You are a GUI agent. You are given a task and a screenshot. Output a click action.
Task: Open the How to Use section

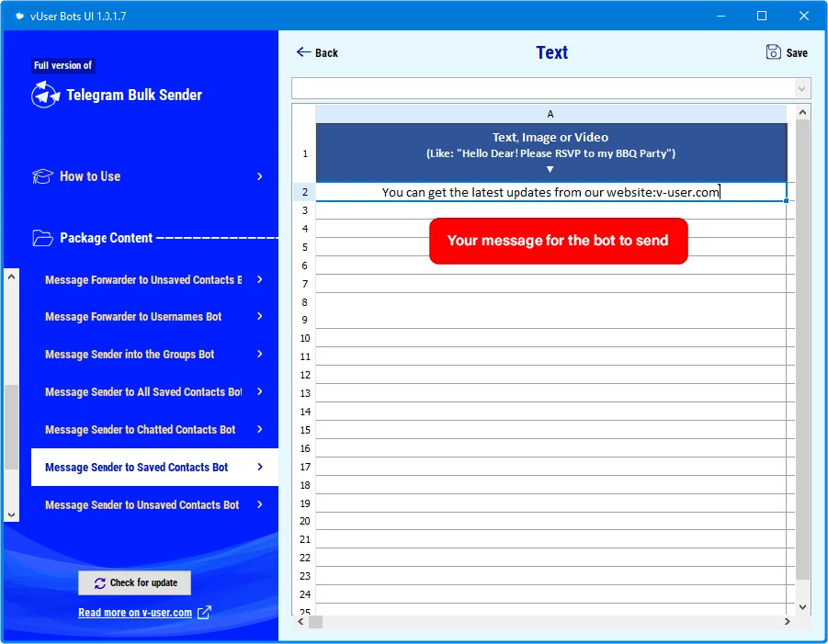(x=148, y=176)
